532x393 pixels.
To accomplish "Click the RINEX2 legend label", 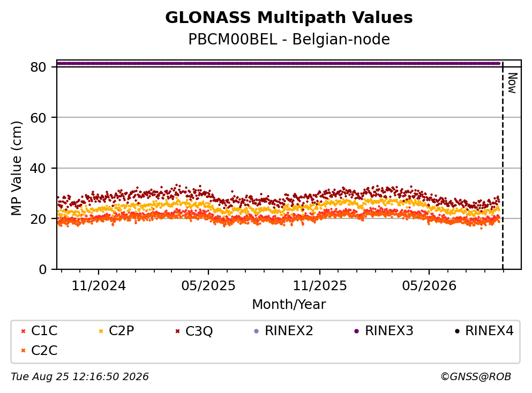I will tap(289, 331).
